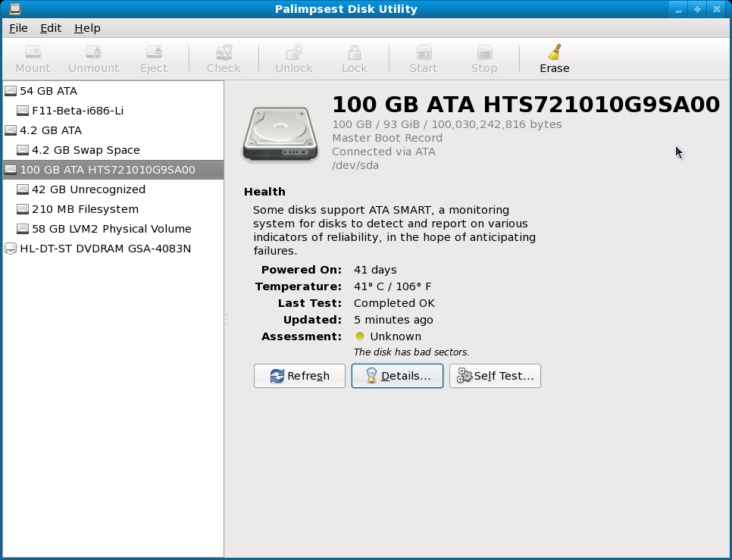Click the 'Unknown' assessment text
This screenshot has height=560, width=732.
tap(396, 336)
